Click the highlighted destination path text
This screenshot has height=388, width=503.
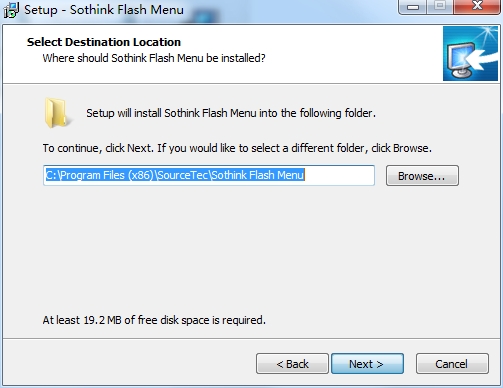tap(175, 175)
